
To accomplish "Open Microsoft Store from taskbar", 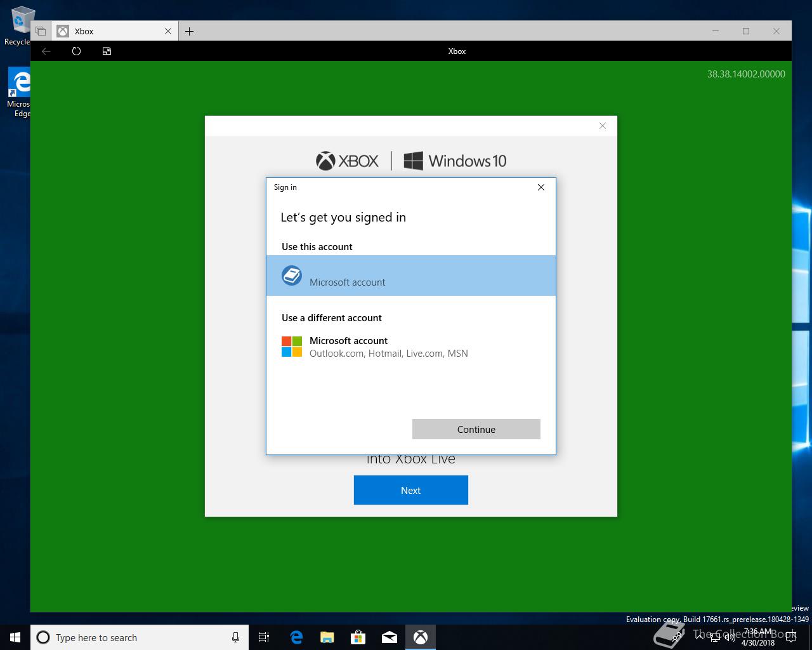I will [358, 637].
